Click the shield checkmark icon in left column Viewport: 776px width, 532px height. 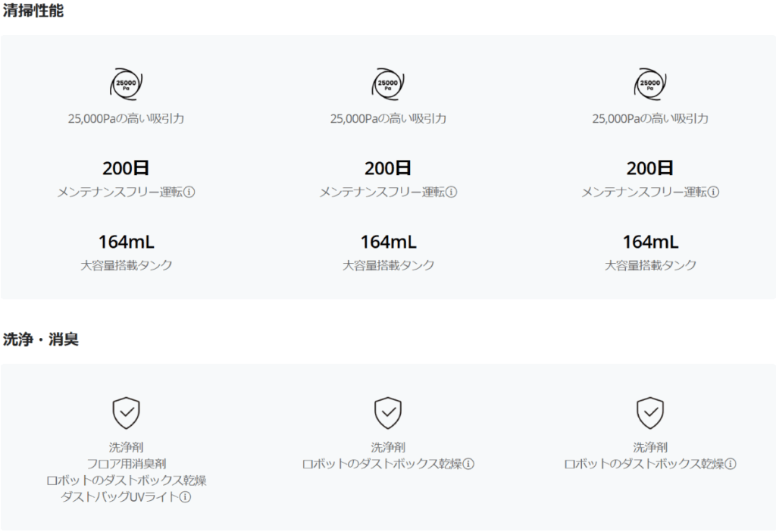pyautogui.click(x=126, y=413)
